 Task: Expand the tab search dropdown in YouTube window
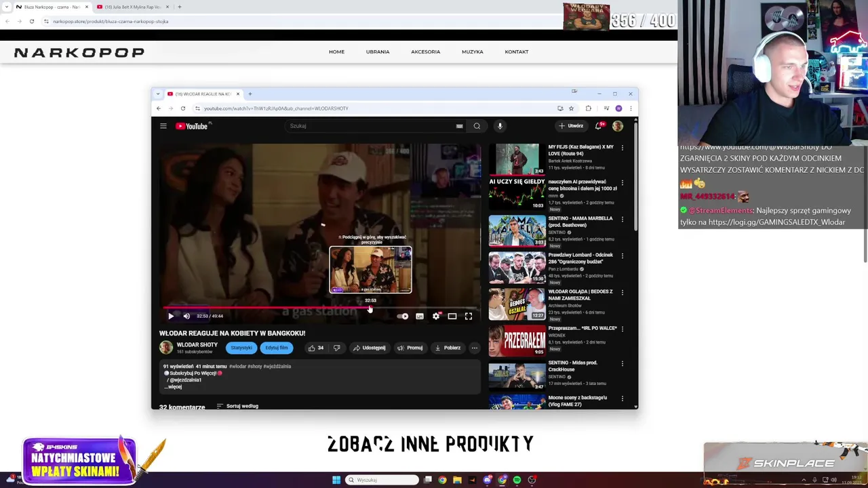pos(157,94)
